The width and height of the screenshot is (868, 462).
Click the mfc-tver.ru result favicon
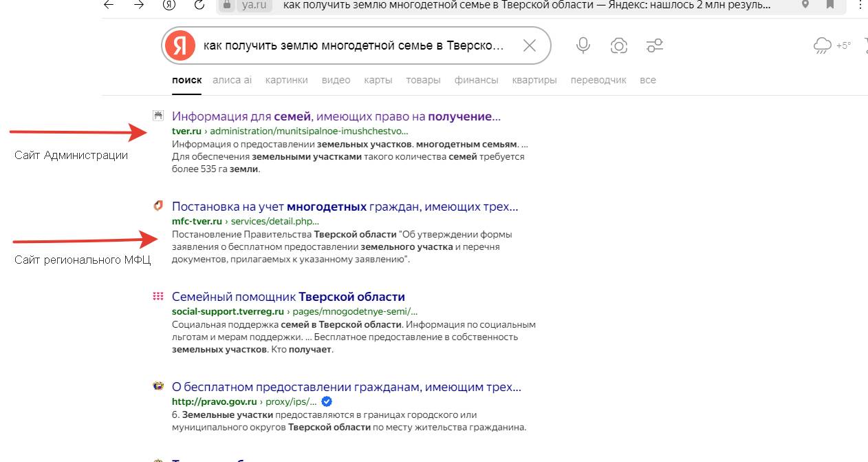158,205
